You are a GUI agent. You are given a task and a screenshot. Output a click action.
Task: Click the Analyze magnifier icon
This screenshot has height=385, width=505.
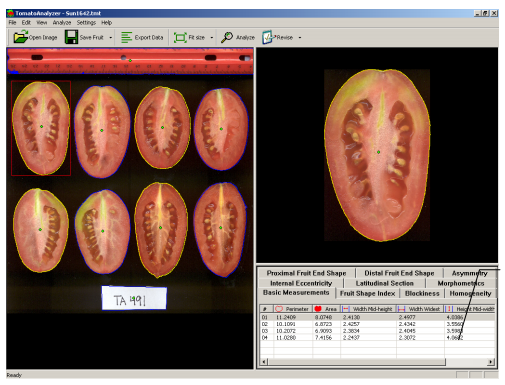[x=227, y=37]
